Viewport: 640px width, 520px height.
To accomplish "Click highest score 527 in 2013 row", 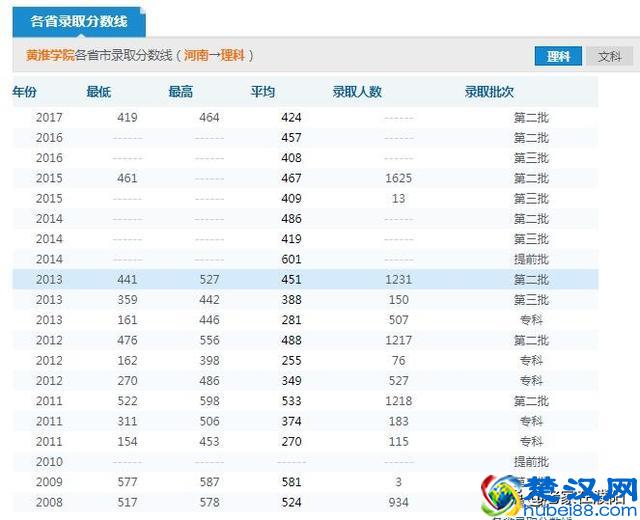I will [209, 280].
